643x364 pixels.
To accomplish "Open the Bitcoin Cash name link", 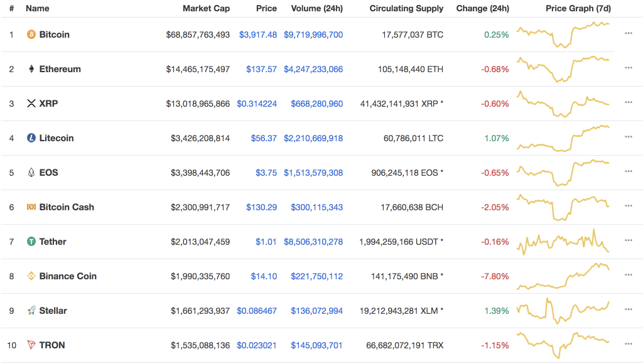I will [x=67, y=207].
